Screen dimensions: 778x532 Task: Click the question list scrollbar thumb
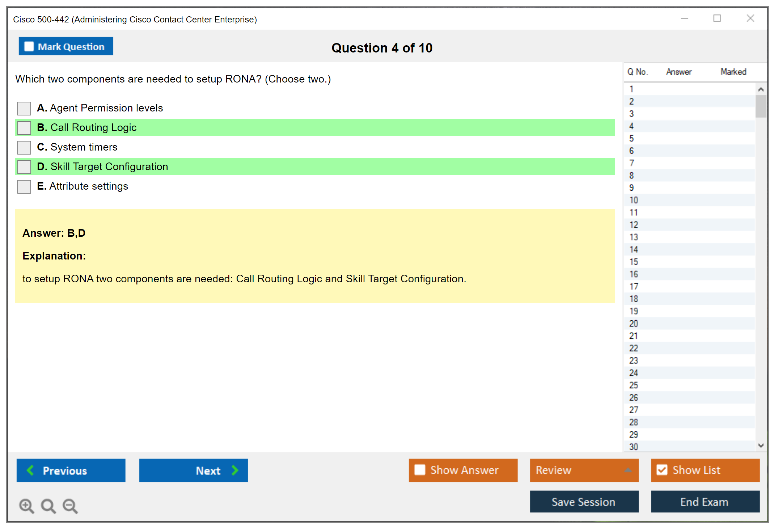pyautogui.click(x=761, y=106)
